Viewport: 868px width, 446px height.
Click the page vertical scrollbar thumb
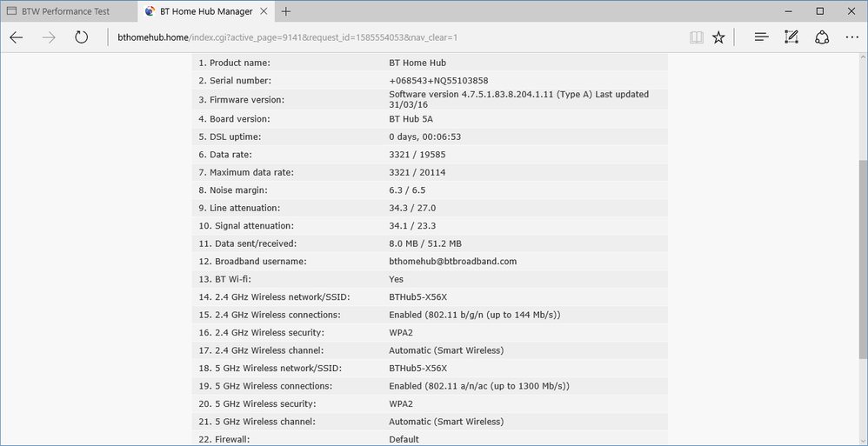pyautogui.click(x=863, y=262)
